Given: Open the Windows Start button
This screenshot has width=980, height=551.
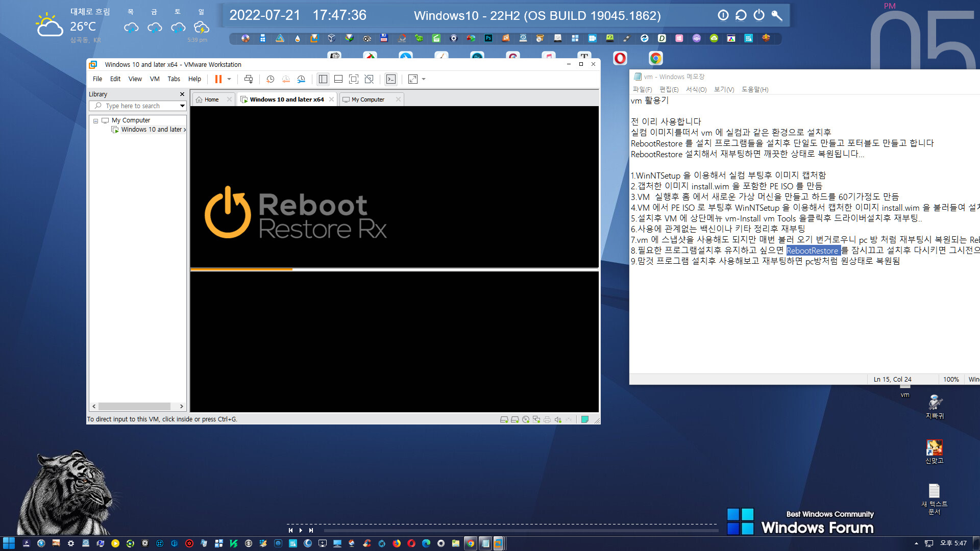Looking at the screenshot, I should tap(9, 543).
